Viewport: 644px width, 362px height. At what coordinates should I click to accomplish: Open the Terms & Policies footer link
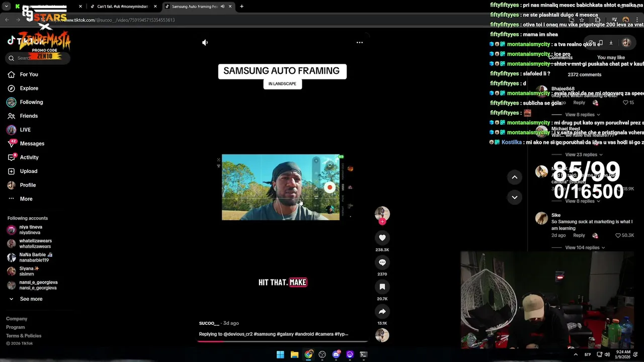[x=24, y=336]
